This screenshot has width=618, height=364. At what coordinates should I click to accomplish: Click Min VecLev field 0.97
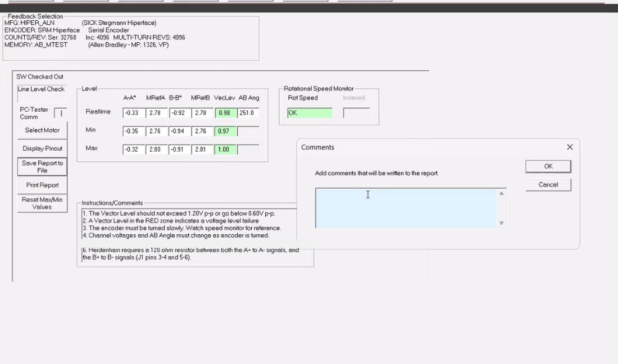[225, 131]
